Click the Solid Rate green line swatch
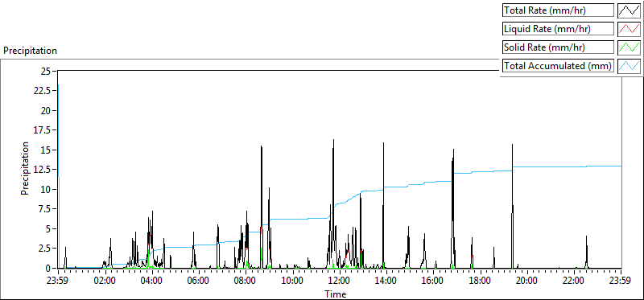 tap(629, 47)
